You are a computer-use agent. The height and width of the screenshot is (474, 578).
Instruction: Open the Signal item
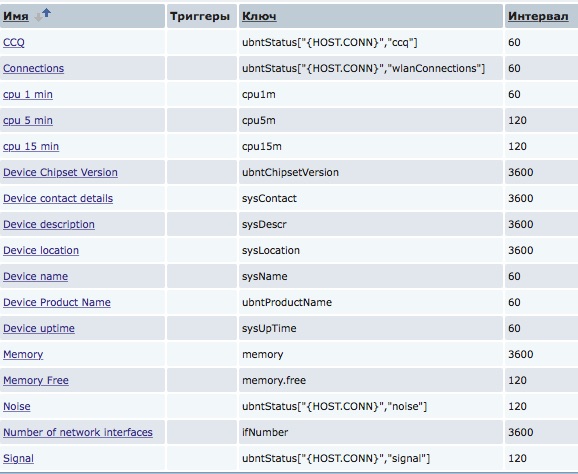(x=18, y=459)
